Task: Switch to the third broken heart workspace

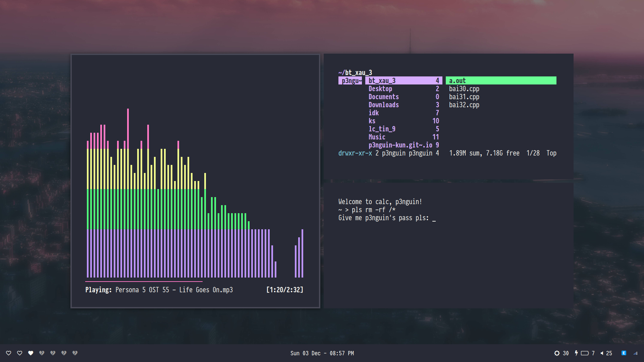Action: pyautogui.click(x=64, y=353)
